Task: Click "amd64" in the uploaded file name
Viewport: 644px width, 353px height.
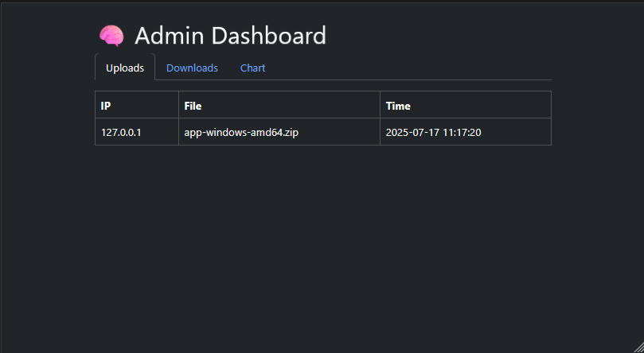Action: tap(265, 133)
